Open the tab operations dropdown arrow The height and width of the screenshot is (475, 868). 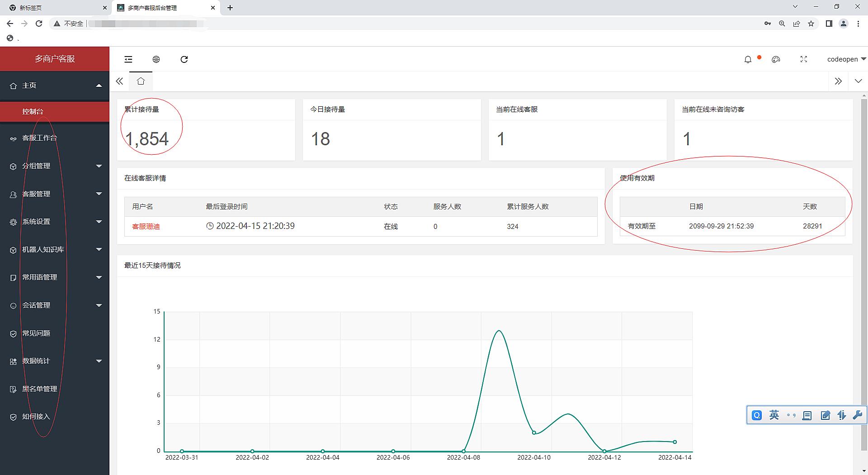tap(858, 81)
